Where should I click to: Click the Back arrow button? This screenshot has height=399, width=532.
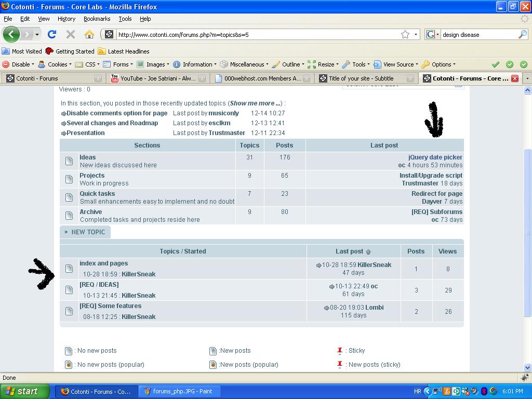[11, 34]
